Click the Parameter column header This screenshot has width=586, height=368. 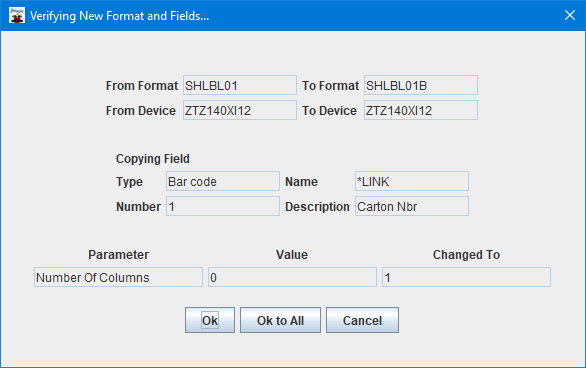point(118,255)
